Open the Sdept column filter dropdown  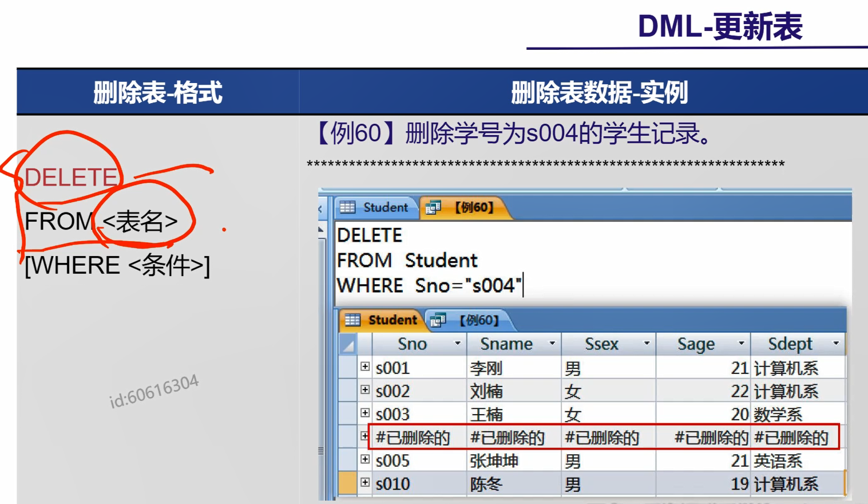(x=836, y=344)
